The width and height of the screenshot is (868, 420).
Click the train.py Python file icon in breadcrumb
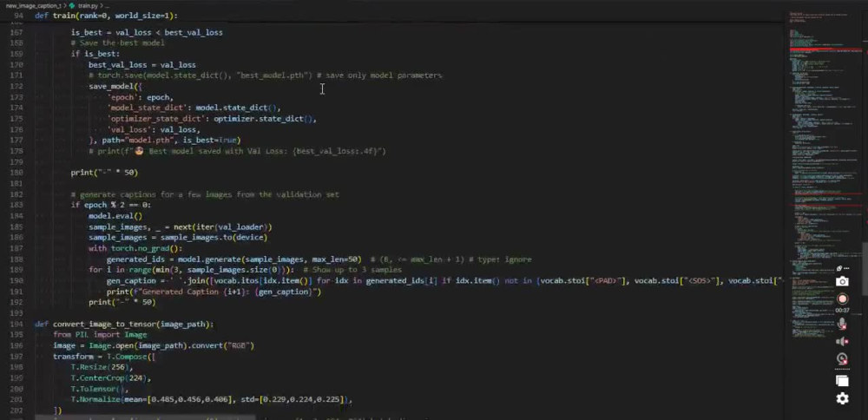71,5
